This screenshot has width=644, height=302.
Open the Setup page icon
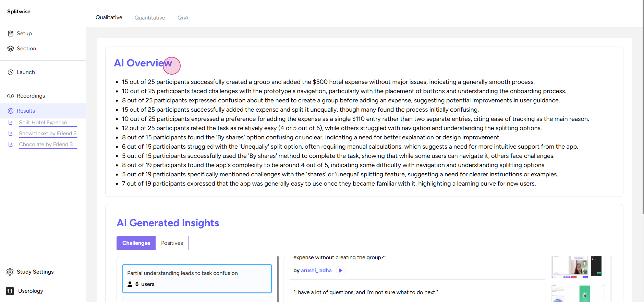[x=11, y=34]
